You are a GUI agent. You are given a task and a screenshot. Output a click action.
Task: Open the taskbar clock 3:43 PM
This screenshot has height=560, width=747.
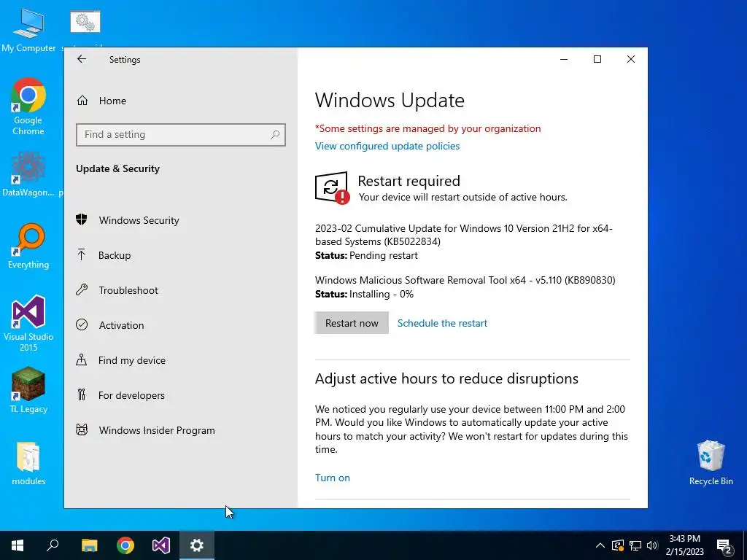(x=684, y=545)
